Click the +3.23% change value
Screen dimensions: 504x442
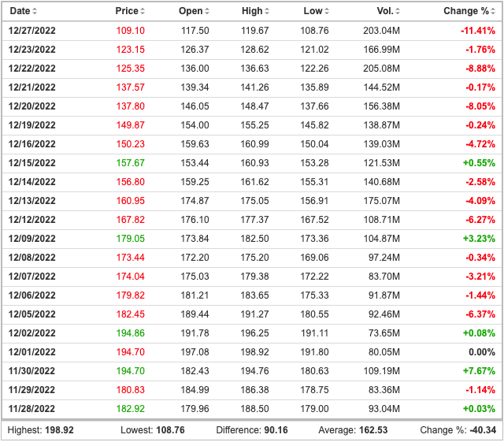(x=479, y=239)
